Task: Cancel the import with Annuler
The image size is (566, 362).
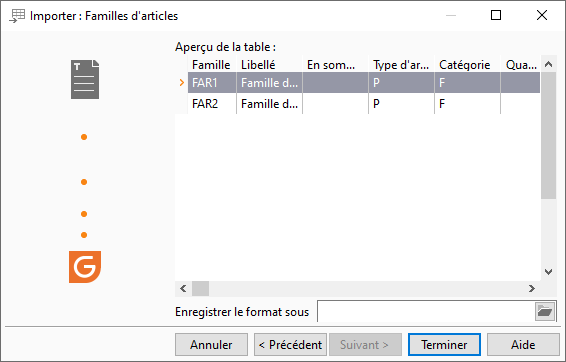Action: click(212, 345)
